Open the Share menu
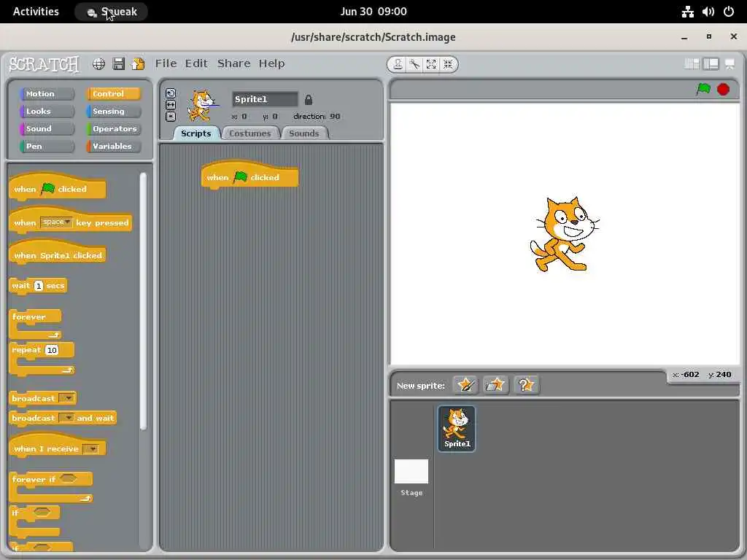Screen dimensions: 747x560 pyautogui.click(x=234, y=63)
